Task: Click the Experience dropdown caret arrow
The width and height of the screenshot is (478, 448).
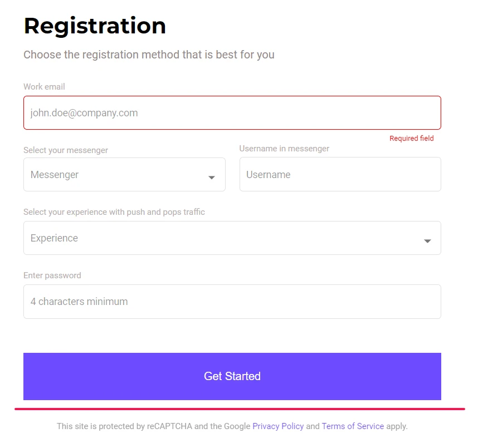Action: [427, 241]
